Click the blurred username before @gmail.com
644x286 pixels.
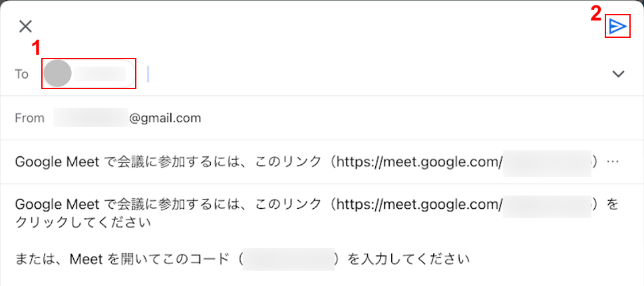tap(91, 118)
